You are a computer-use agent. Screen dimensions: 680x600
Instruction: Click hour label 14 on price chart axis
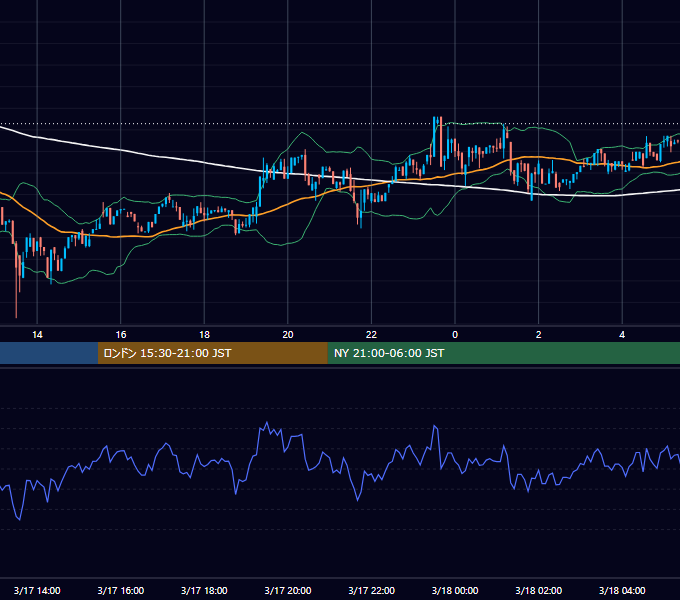(x=37, y=335)
